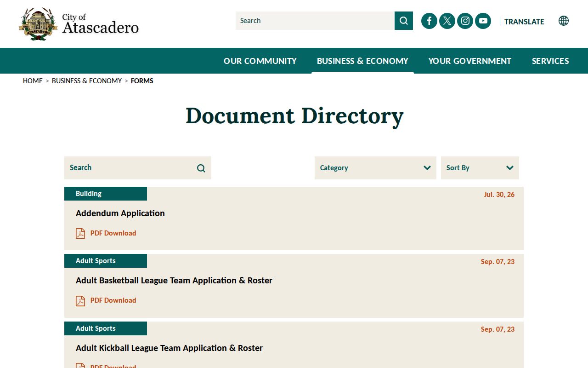This screenshot has height=368, width=588.
Task: Open the Category dropdown
Action: pyautogui.click(x=375, y=168)
